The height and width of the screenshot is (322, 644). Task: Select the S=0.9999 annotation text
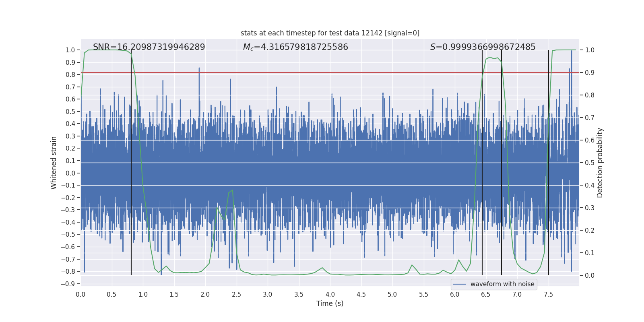click(x=483, y=47)
